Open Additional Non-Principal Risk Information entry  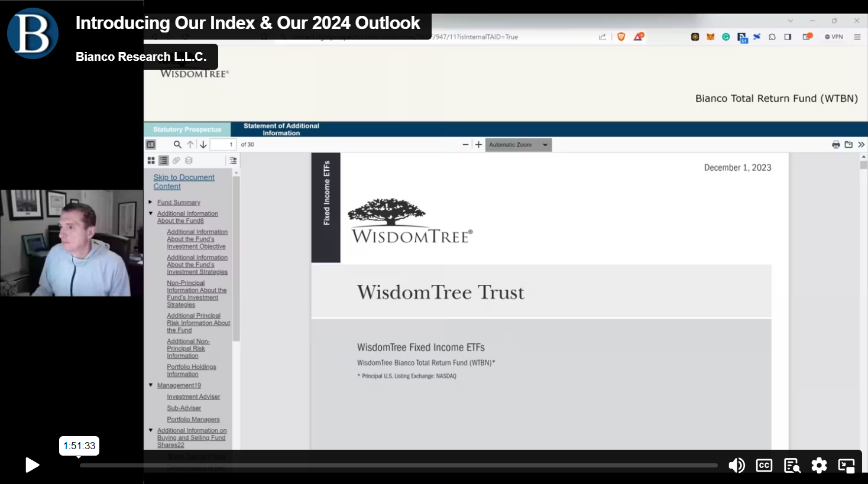click(188, 349)
